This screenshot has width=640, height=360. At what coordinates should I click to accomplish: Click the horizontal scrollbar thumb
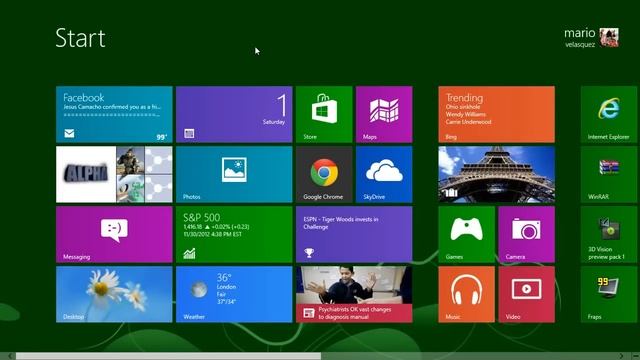click(x=168, y=356)
